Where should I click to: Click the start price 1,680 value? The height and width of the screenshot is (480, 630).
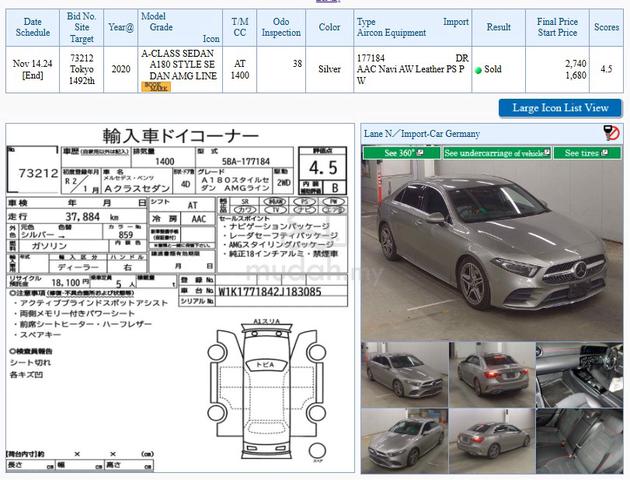point(575,76)
